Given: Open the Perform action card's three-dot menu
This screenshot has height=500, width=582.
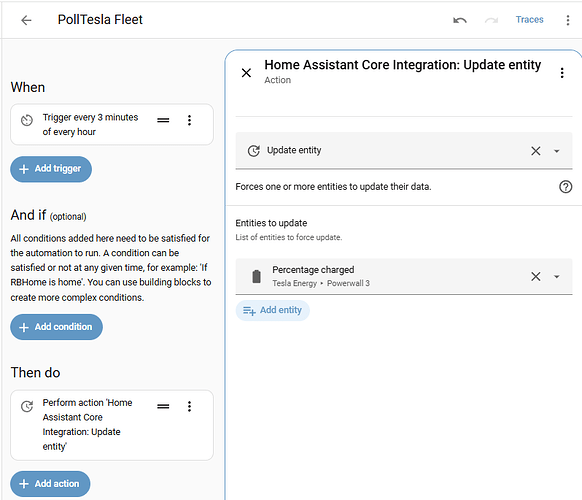Looking at the screenshot, I should (189, 406).
